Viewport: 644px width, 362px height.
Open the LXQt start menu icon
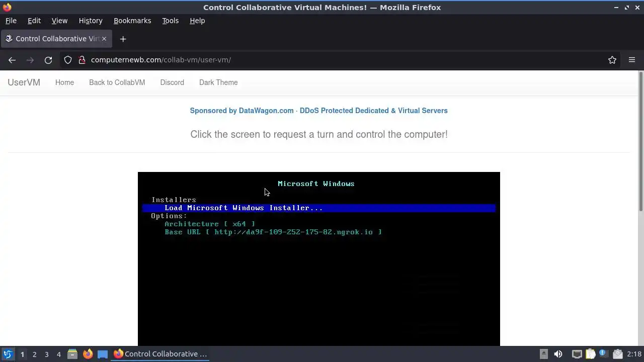tap(8, 354)
